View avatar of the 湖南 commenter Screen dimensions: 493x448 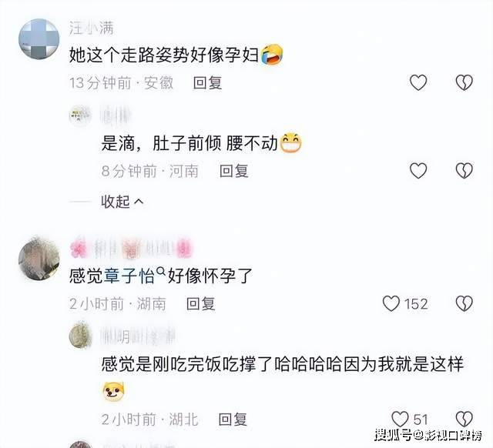pyautogui.click(x=39, y=259)
